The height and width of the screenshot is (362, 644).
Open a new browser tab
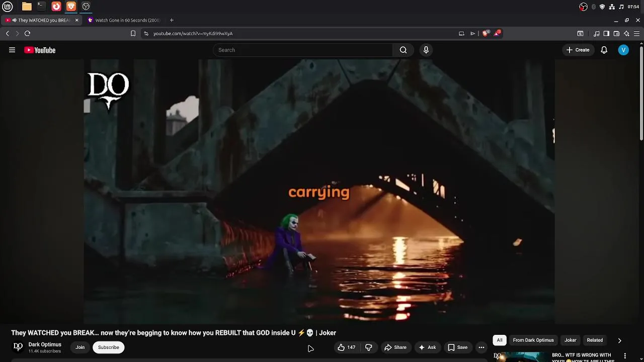(x=172, y=20)
